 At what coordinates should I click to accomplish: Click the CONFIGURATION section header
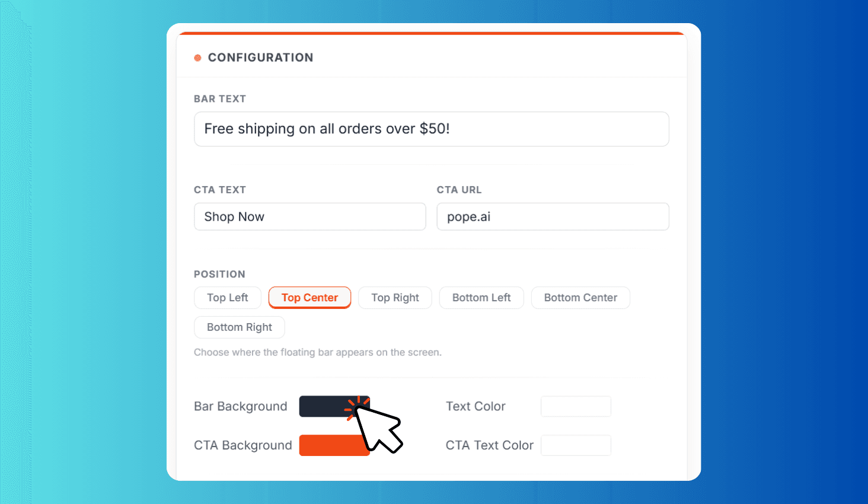[x=260, y=58]
